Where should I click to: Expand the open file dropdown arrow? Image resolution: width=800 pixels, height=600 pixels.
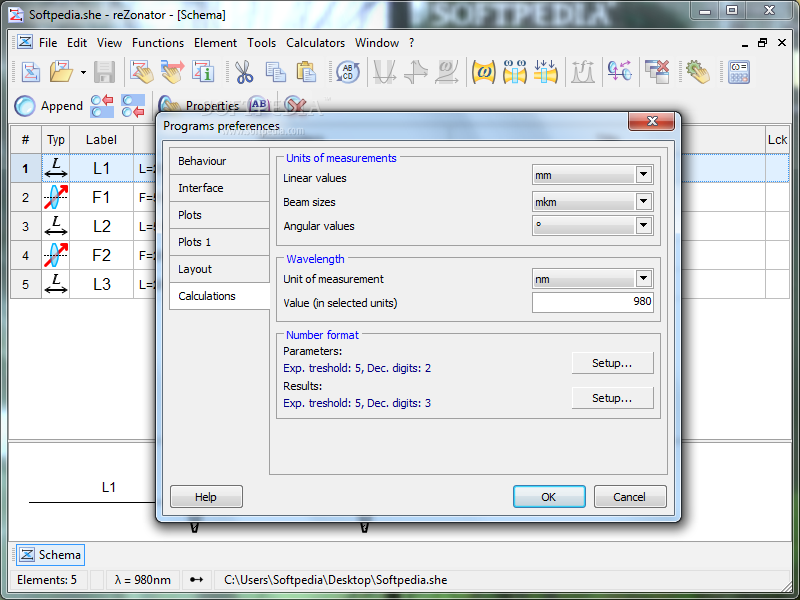83,72
